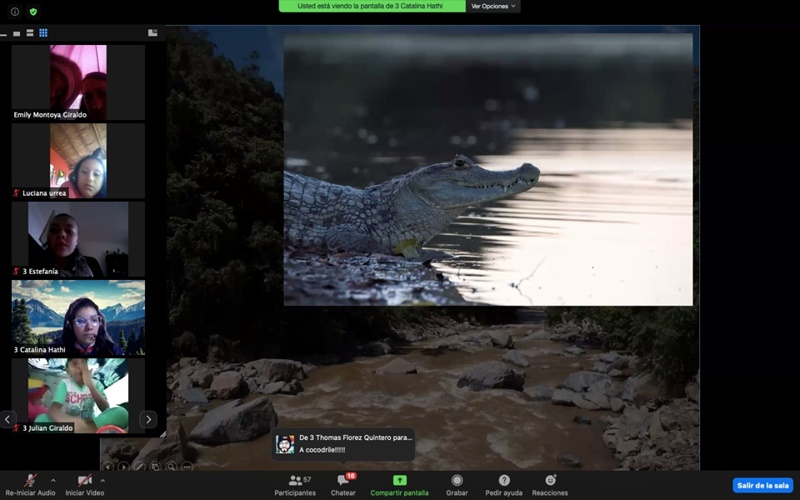Expand video options arrow beside camera
800x500 pixels.
pos(102,479)
